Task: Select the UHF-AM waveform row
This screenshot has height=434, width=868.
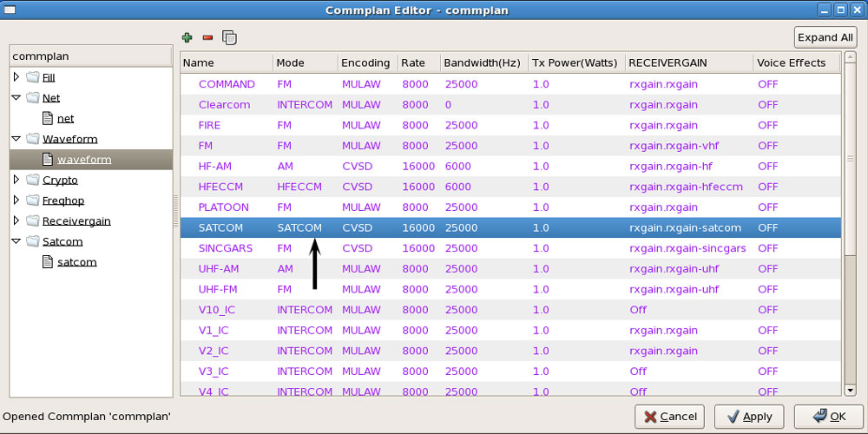Action: pyautogui.click(x=510, y=268)
